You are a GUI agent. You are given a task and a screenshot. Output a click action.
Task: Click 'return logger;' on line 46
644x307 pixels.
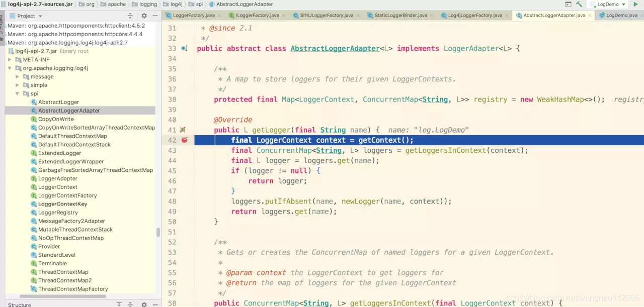(277, 181)
